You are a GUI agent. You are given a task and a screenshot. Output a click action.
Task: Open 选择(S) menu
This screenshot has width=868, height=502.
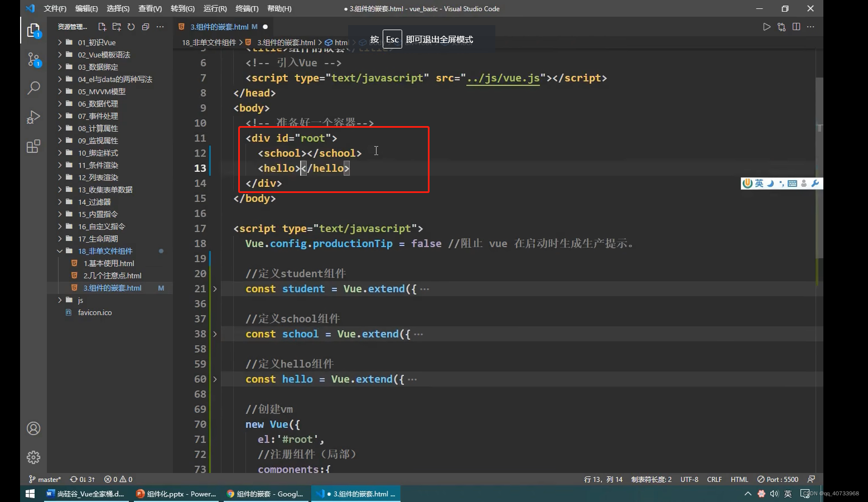[118, 8]
